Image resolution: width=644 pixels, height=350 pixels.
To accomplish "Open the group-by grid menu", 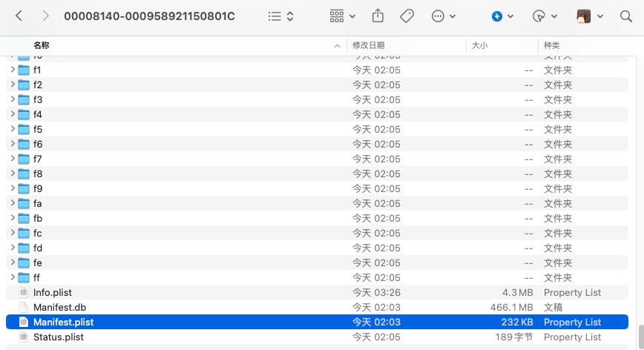I will pos(342,16).
